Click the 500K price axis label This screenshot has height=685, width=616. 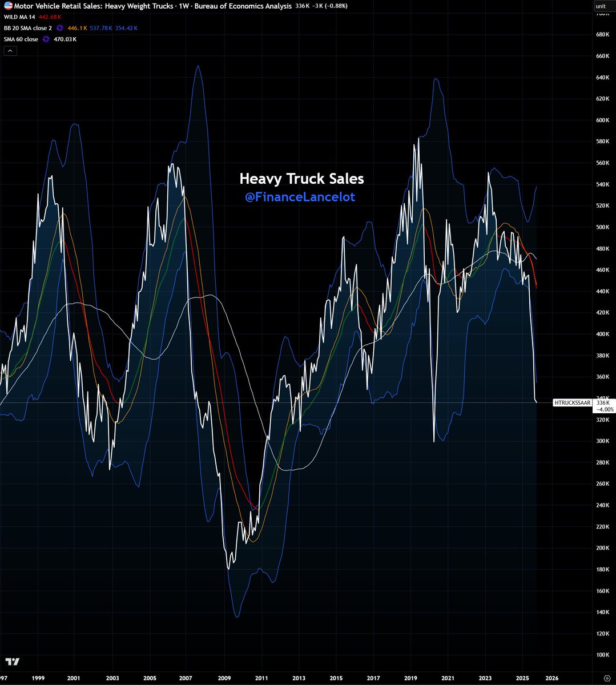pos(602,227)
